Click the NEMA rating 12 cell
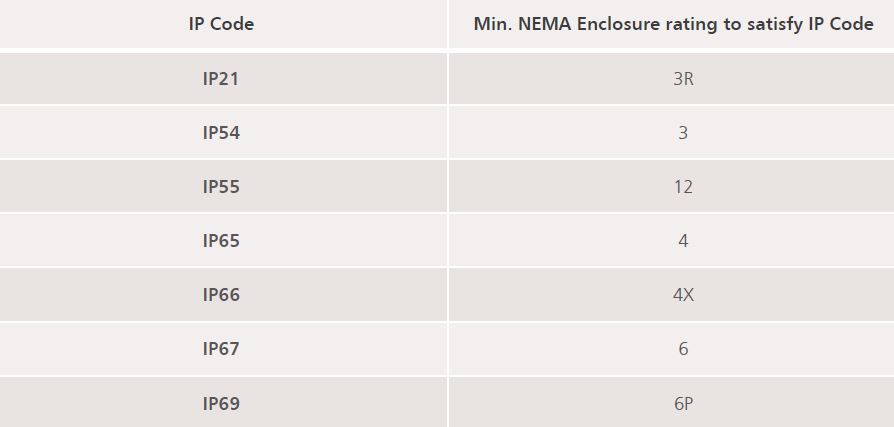Image resolution: width=894 pixels, height=427 pixels. (683, 187)
